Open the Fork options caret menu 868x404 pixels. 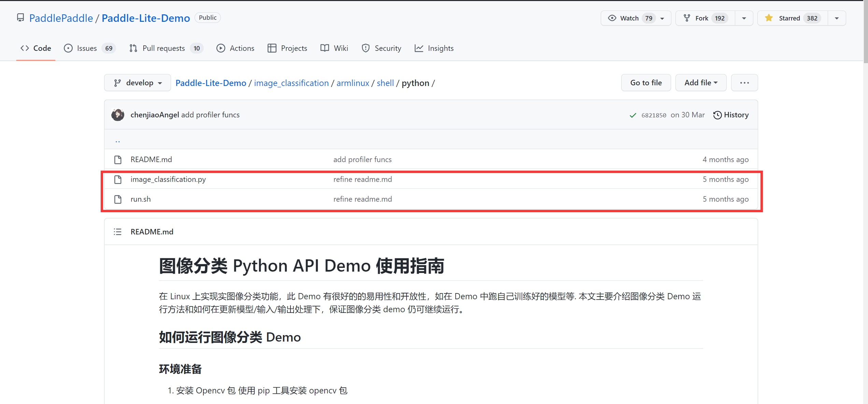coord(744,18)
